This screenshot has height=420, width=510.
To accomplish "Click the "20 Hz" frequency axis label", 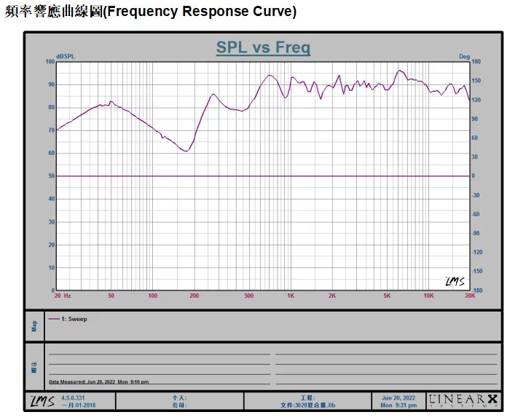I will click(62, 296).
